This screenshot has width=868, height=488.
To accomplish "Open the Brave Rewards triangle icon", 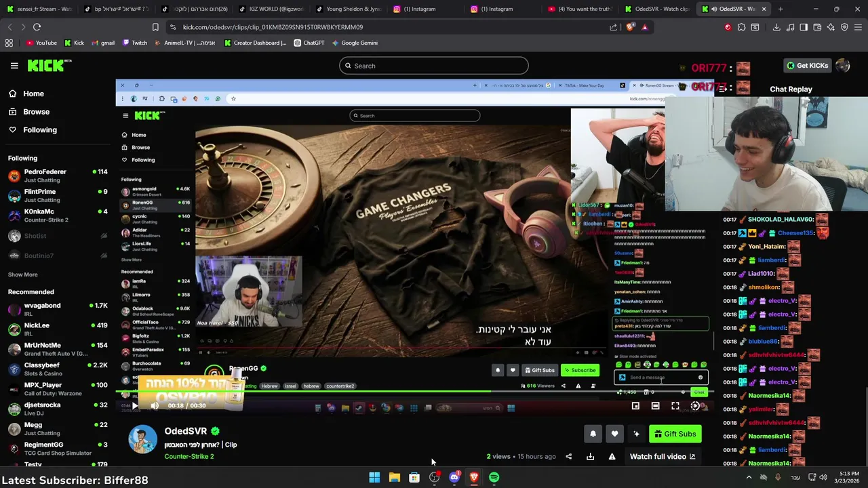I will (x=645, y=27).
